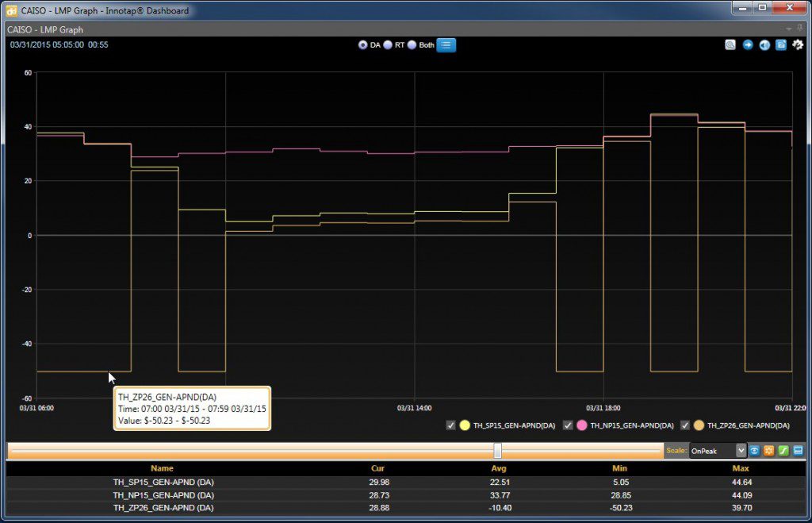Click the blue right-arrow icon
Viewport: 812px width, 523px height.
click(x=747, y=45)
